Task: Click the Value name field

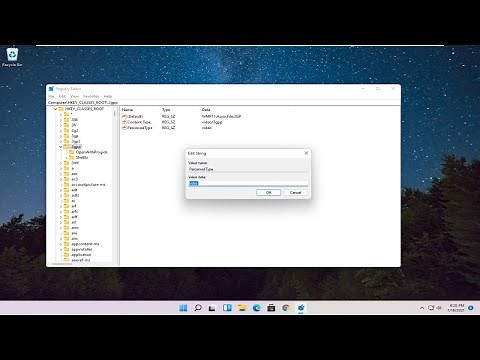Action: click(248, 169)
